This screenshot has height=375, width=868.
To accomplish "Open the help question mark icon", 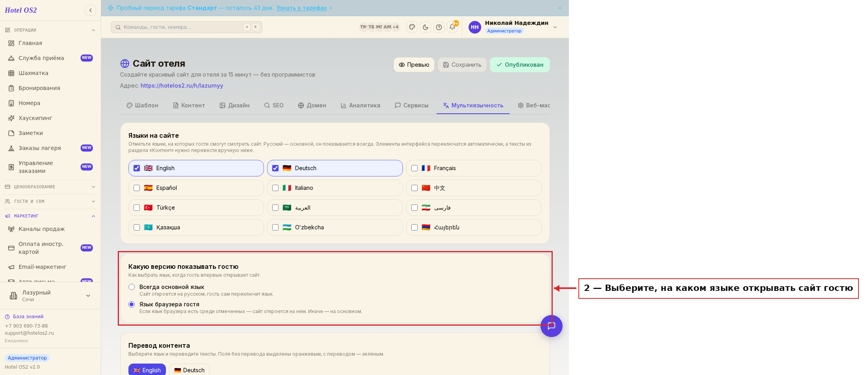I will coord(439,27).
